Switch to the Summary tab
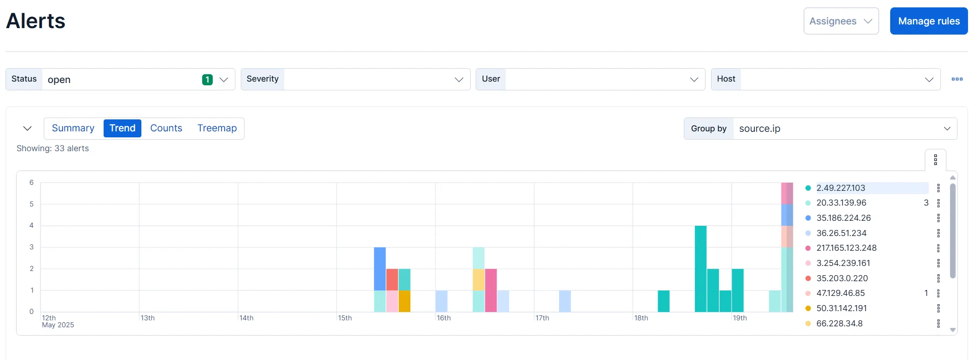 [73, 128]
